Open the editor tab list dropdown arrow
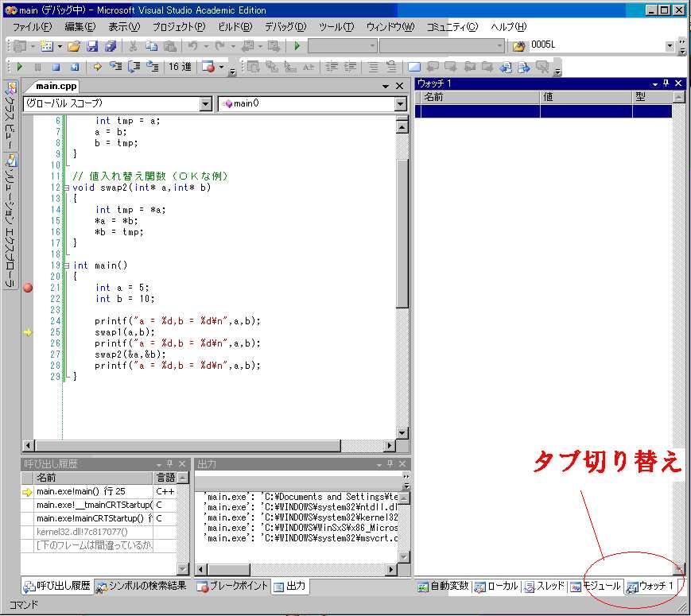This screenshot has height=616, width=691. click(x=386, y=87)
